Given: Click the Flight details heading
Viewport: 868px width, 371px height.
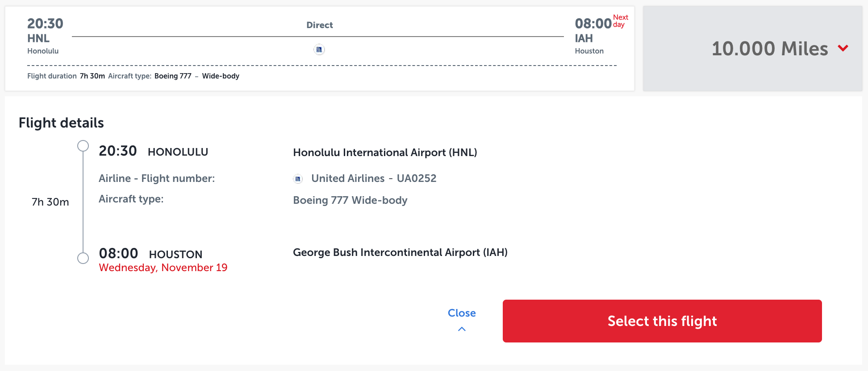Looking at the screenshot, I should pyautogui.click(x=61, y=123).
